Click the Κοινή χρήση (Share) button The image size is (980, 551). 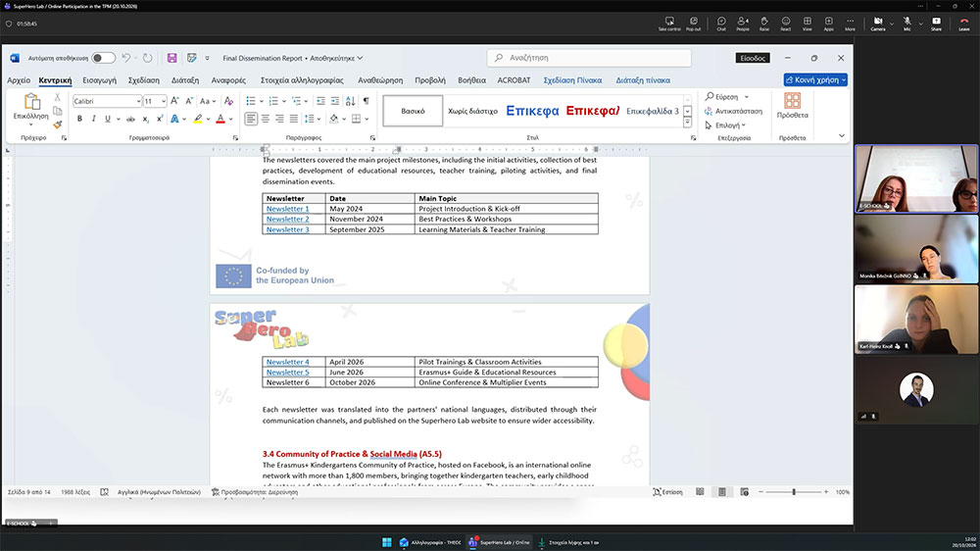coord(815,80)
